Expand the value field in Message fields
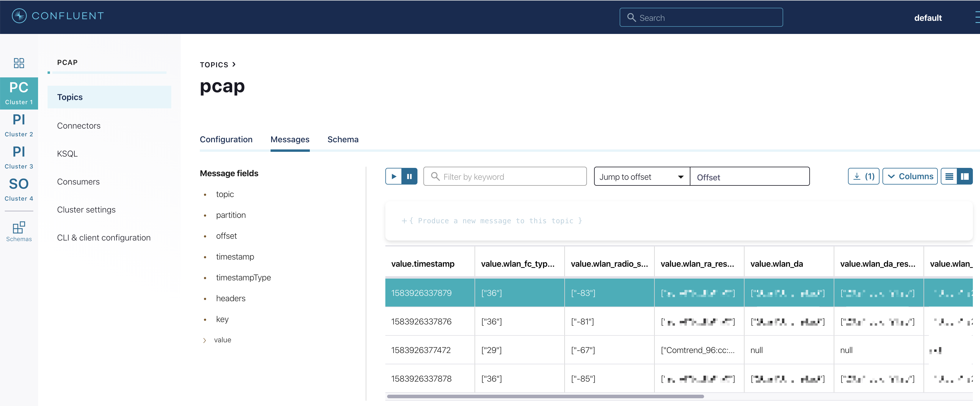This screenshot has height=406, width=980. [x=205, y=340]
